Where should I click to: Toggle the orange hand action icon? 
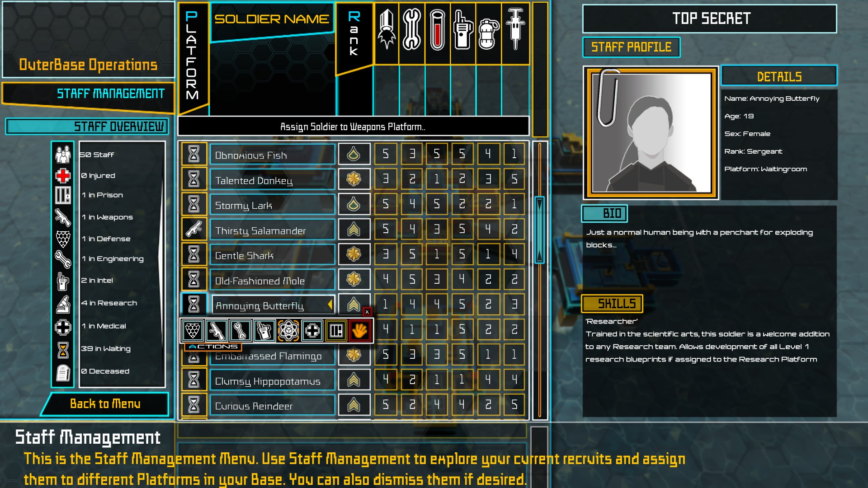[359, 331]
